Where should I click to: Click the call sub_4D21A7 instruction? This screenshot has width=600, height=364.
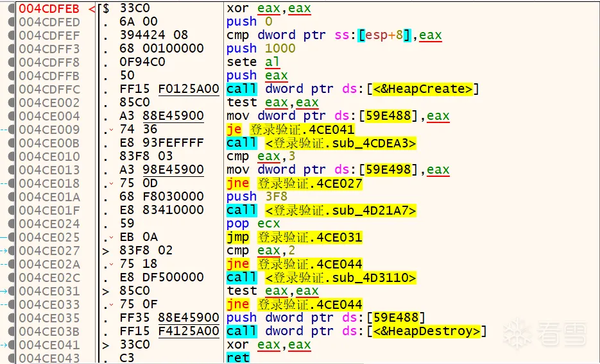coord(321,210)
